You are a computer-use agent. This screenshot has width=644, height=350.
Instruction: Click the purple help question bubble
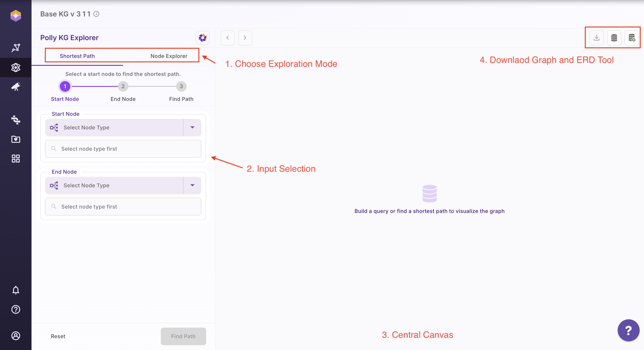[628, 330]
